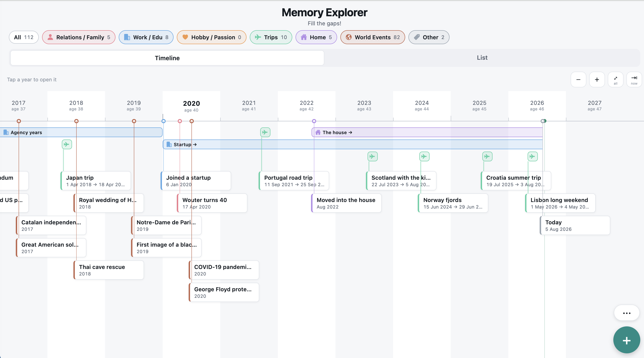The image size is (644, 358).
Task: Open the year 2018 column
Action: [x=76, y=106]
